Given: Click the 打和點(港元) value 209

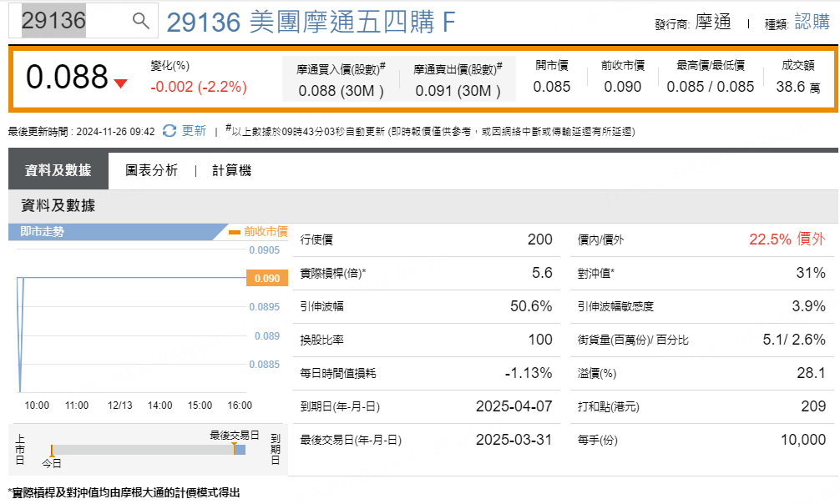Looking at the screenshot, I should coord(813,406).
